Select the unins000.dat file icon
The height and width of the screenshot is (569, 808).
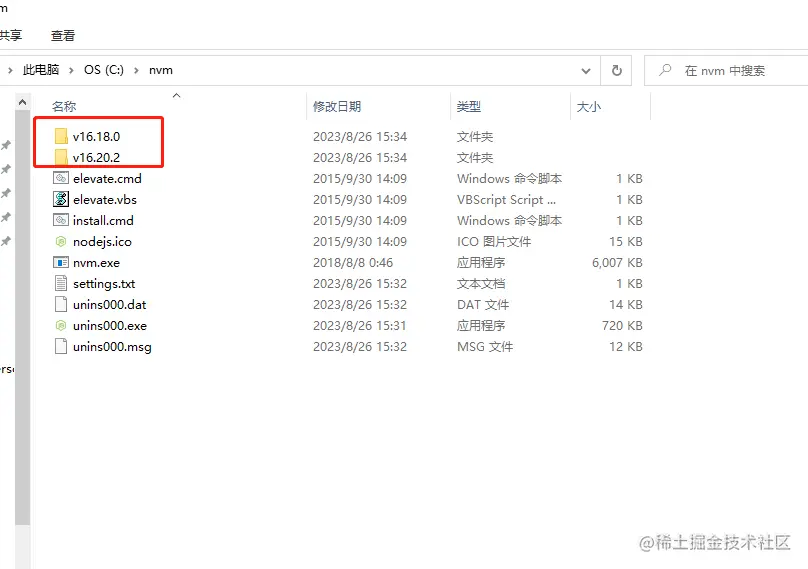click(x=61, y=305)
